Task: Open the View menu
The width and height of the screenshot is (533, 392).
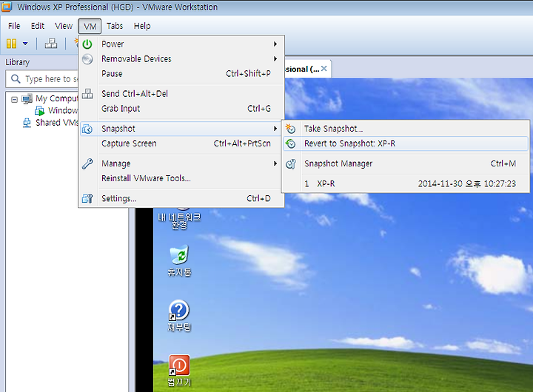Action: pyautogui.click(x=64, y=26)
